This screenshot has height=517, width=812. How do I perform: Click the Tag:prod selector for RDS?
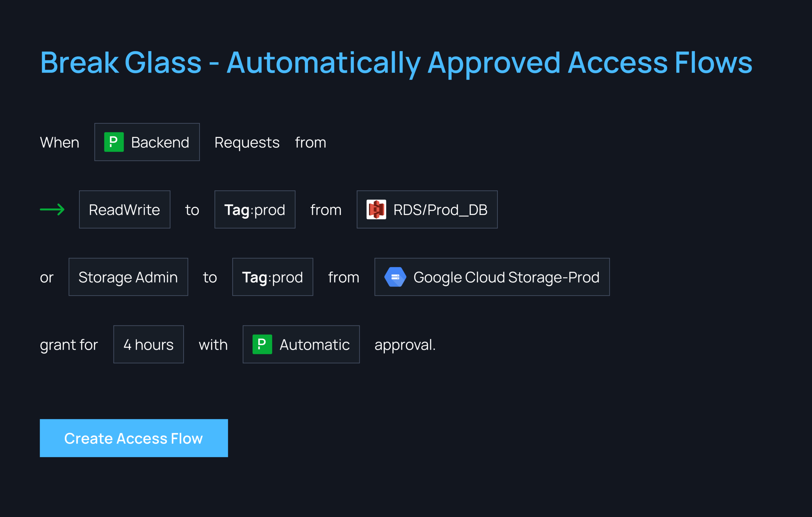pos(254,209)
